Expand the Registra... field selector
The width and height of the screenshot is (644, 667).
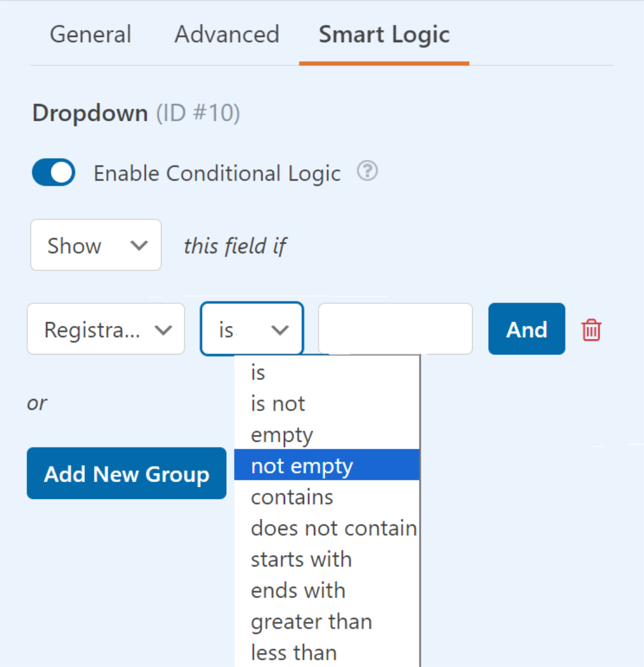(x=106, y=329)
